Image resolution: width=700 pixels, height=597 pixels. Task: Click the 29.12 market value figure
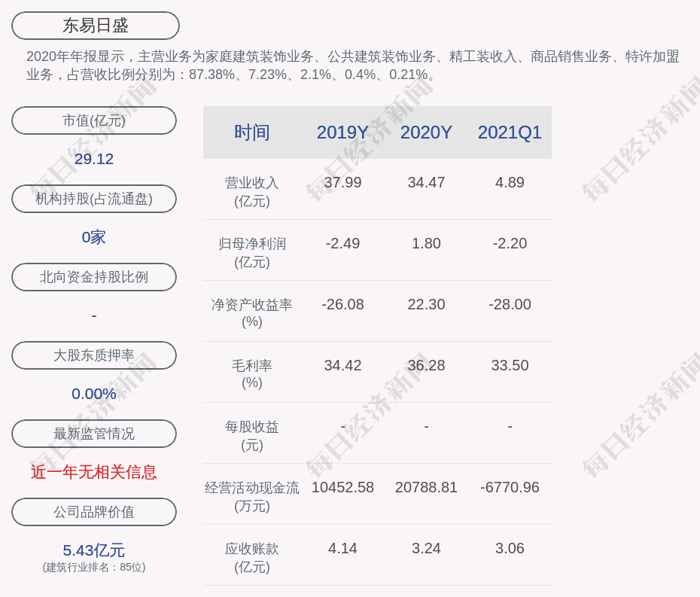94,159
